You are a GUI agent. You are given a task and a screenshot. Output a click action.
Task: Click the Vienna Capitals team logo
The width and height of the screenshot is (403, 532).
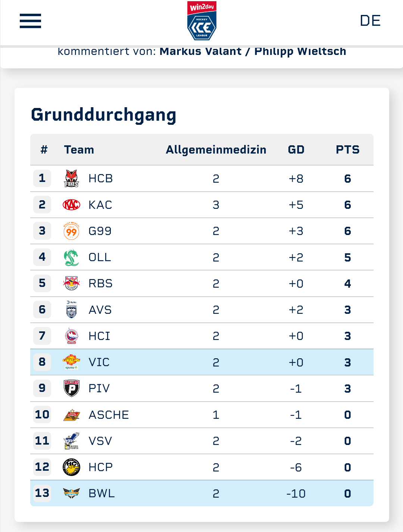click(71, 362)
